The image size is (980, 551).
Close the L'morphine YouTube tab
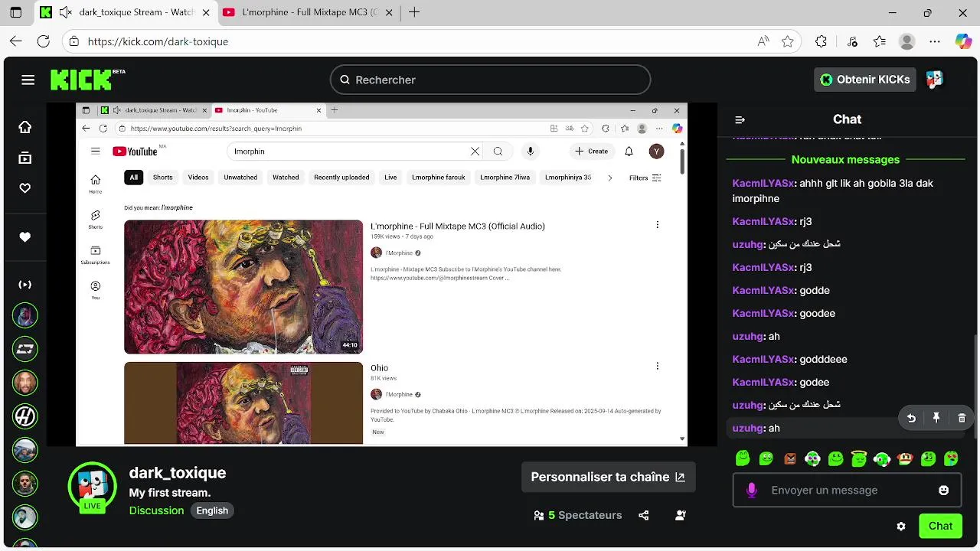coord(388,12)
